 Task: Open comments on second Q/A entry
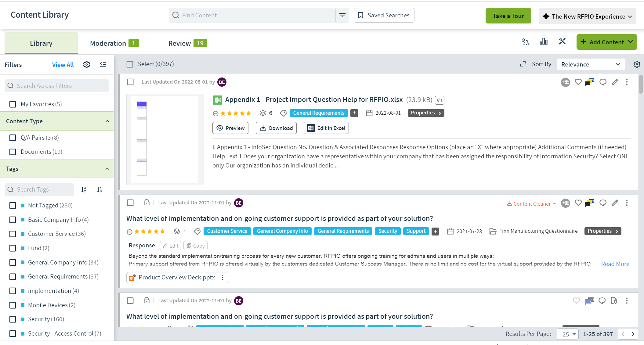pyautogui.click(x=603, y=203)
